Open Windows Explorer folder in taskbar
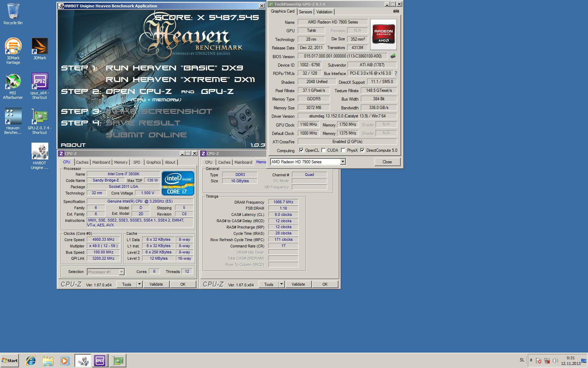The width and height of the screenshot is (588, 368). click(48, 360)
